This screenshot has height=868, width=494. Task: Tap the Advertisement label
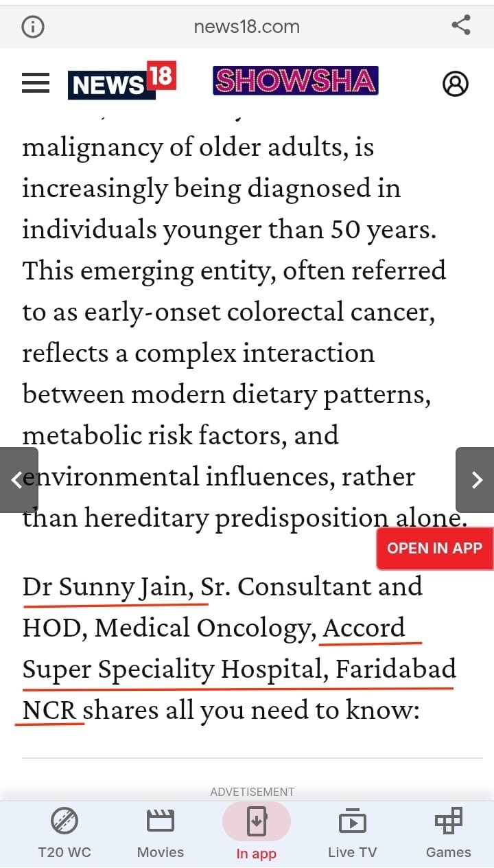coord(252,792)
